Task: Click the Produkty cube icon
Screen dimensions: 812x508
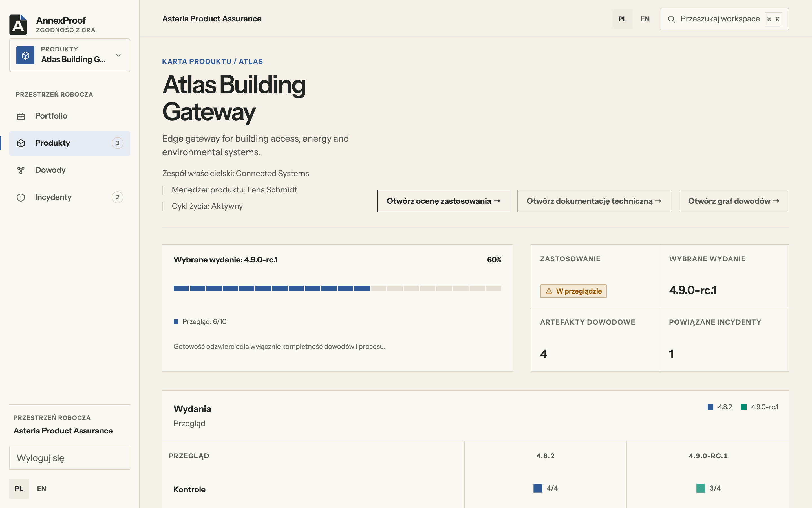Action: [21, 143]
